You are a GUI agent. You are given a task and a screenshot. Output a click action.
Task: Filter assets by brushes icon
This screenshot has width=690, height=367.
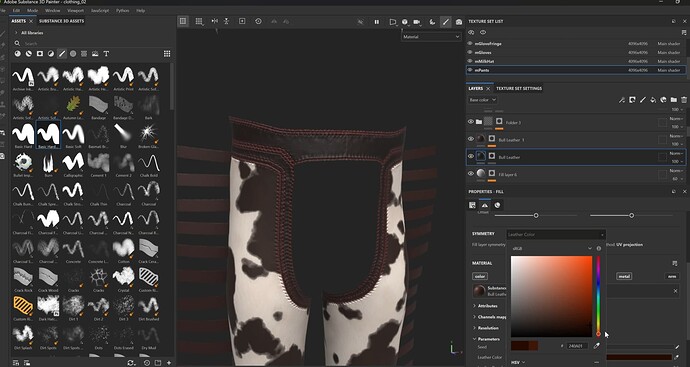(x=62, y=54)
